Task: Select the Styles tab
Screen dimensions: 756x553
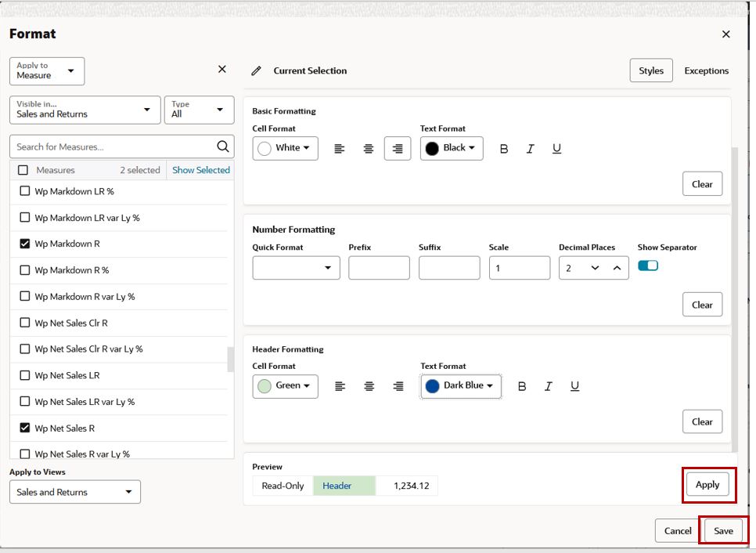Action: [651, 70]
